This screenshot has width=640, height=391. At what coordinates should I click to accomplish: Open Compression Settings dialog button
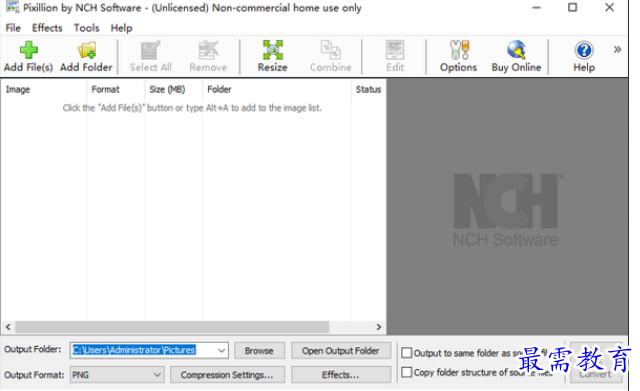pyautogui.click(x=227, y=375)
